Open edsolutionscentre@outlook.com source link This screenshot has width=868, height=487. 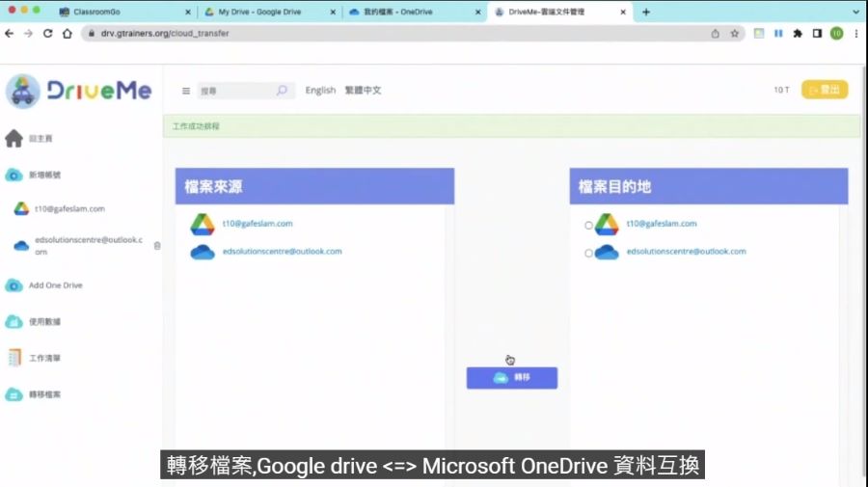tap(283, 252)
